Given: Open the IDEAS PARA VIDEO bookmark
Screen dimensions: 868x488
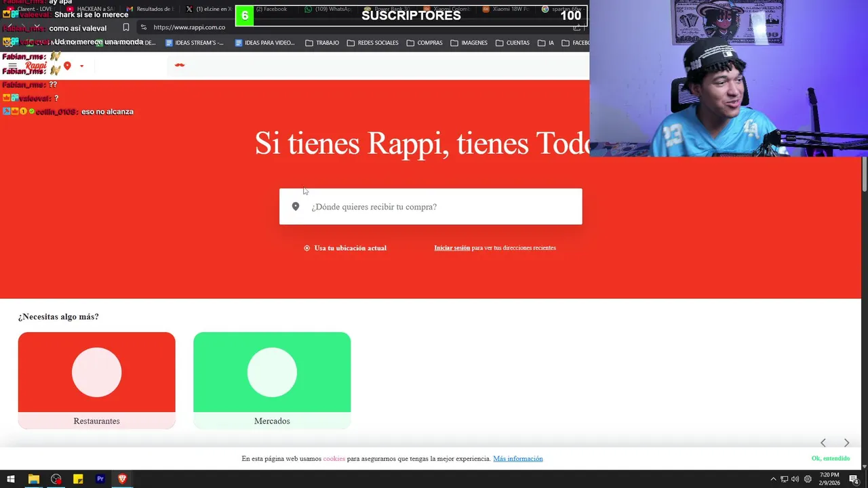Looking at the screenshot, I should pos(264,43).
